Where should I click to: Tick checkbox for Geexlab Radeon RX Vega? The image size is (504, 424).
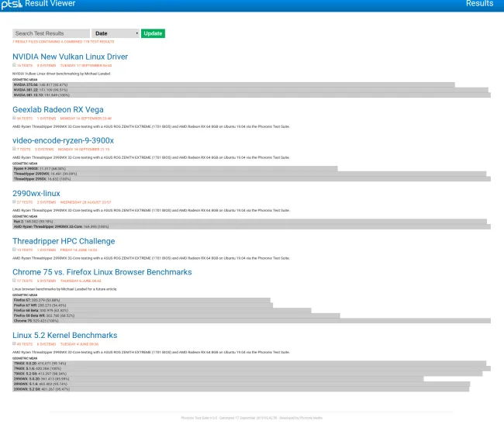click(14, 118)
